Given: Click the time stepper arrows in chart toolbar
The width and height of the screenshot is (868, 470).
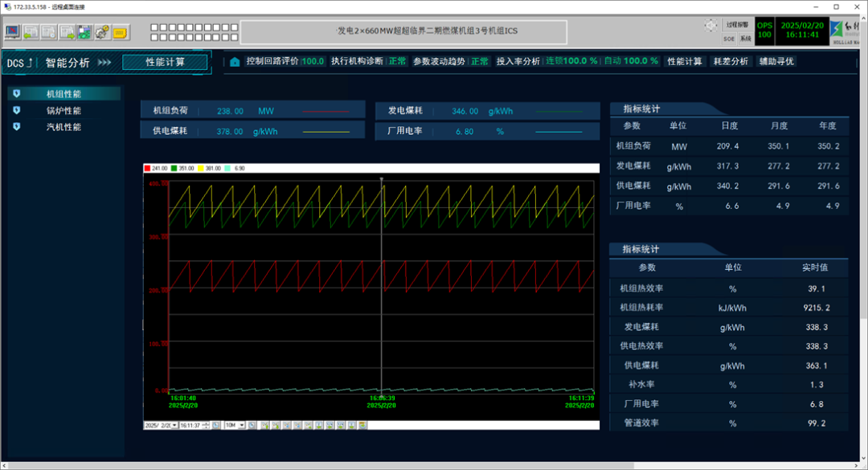Looking at the screenshot, I should coord(207,425).
